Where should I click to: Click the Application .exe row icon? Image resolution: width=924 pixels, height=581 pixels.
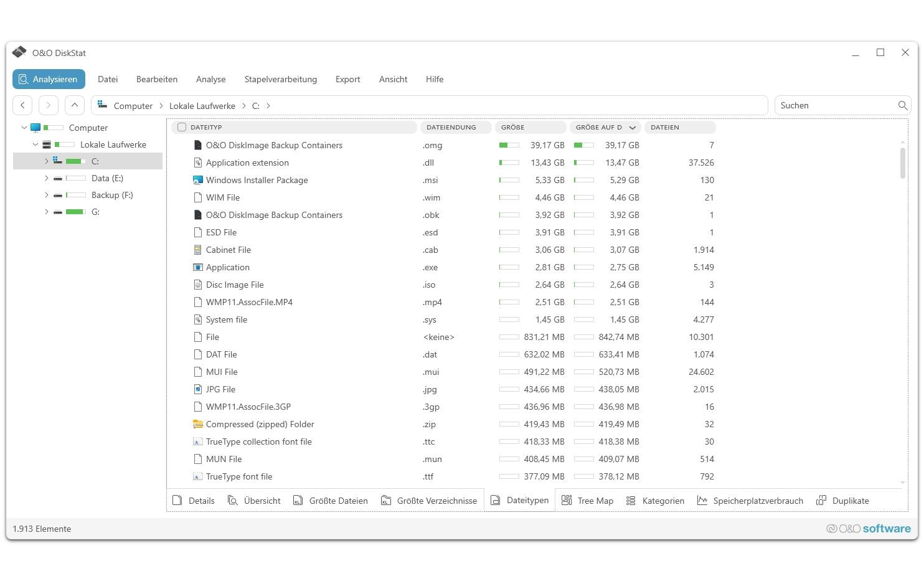coord(198,267)
